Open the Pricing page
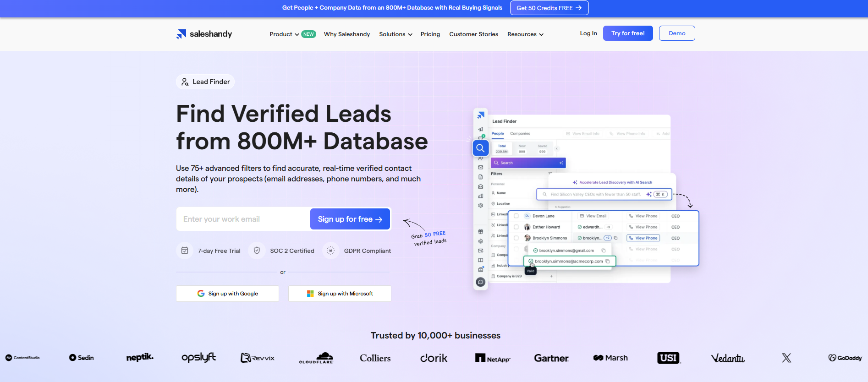The height and width of the screenshot is (382, 868). coord(430,34)
